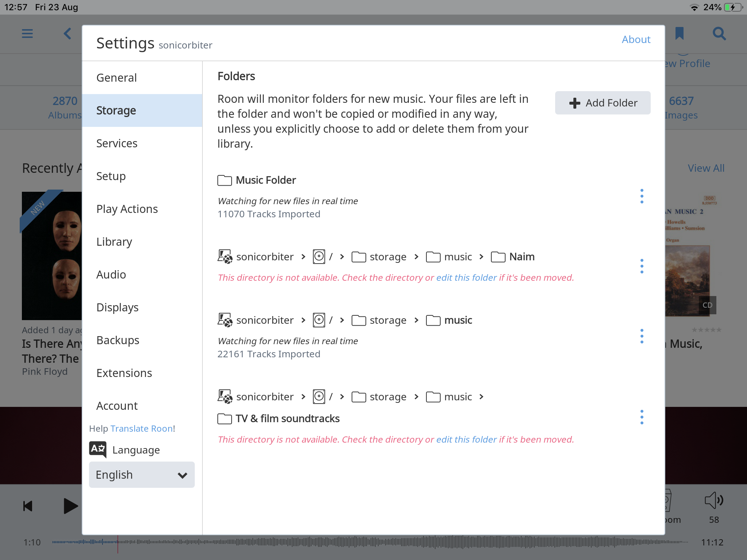This screenshot has width=747, height=560.
Task: Click the volume speaker icon
Action: (x=713, y=500)
